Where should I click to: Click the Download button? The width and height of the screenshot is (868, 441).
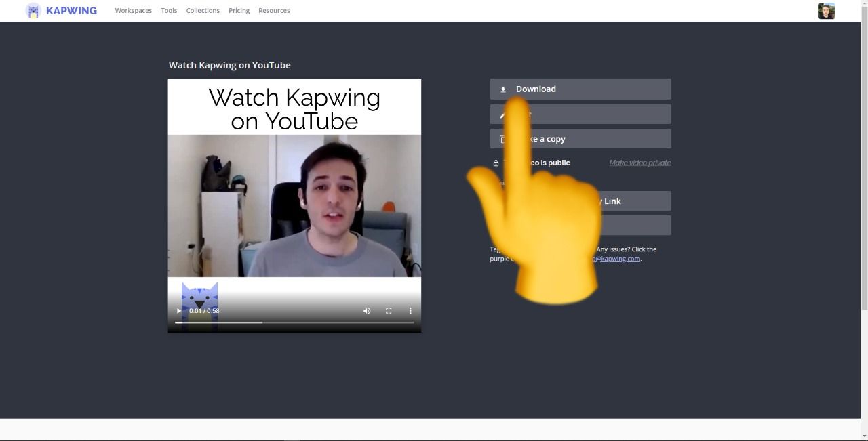click(580, 89)
